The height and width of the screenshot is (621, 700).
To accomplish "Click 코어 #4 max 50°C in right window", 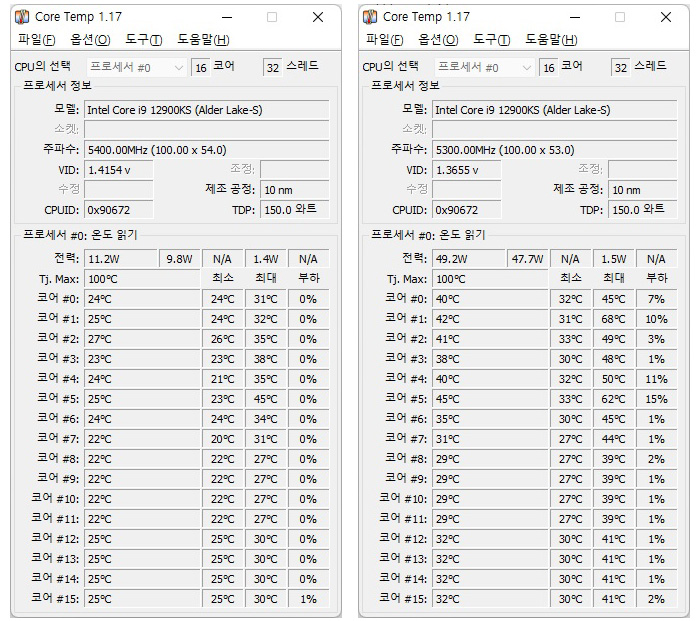I will coord(613,379).
